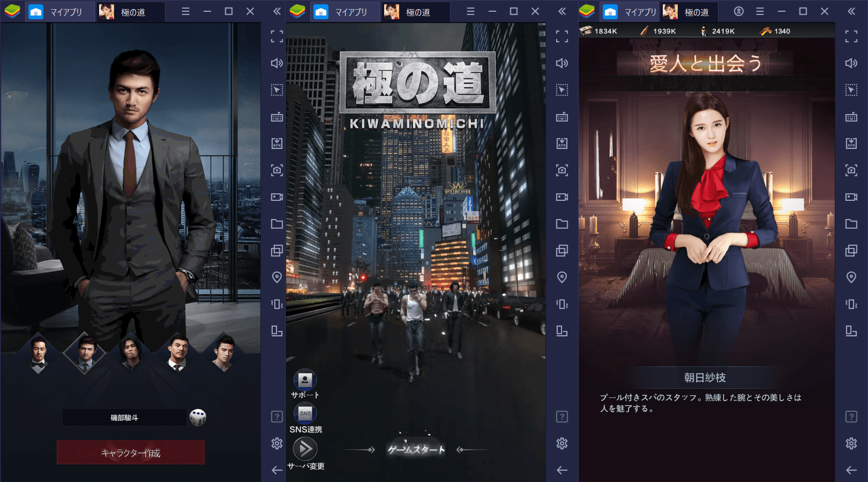Open the media folder in the left window sidebar
Screen dimensions: 868x482
point(277,224)
